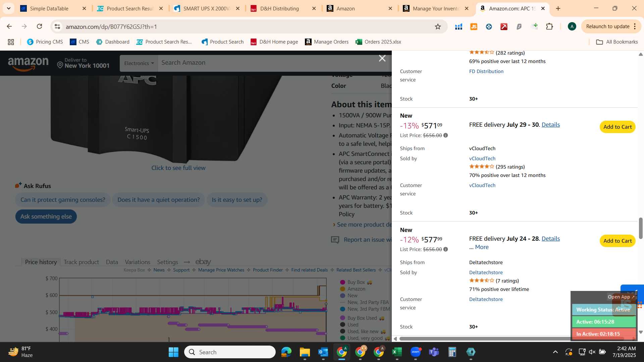Toggle Amazon series in Keepa legend
Viewport: 644px width, 362px height.
[x=353, y=289]
